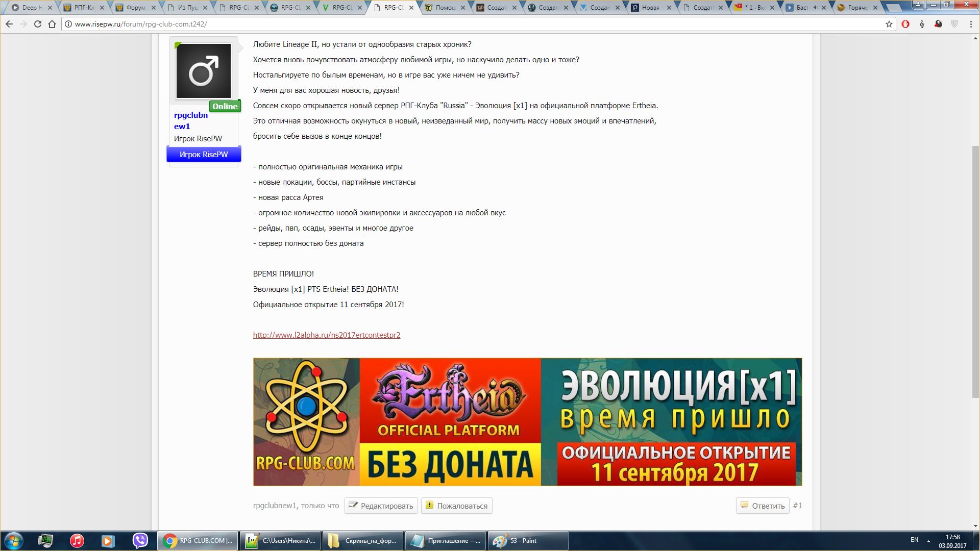980x551 pixels.
Task: Report the post with Пожаловаться
Action: coord(456,506)
